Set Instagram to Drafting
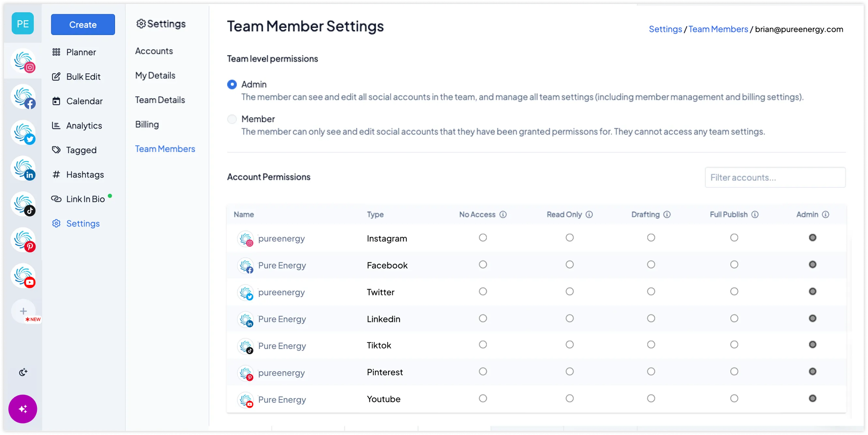Image resolution: width=868 pixels, height=435 pixels. tap(651, 238)
